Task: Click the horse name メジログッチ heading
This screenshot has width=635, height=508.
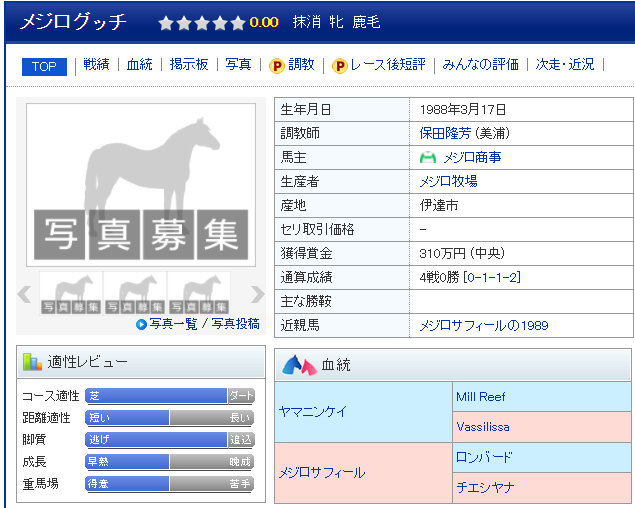Action: coord(73,21)
